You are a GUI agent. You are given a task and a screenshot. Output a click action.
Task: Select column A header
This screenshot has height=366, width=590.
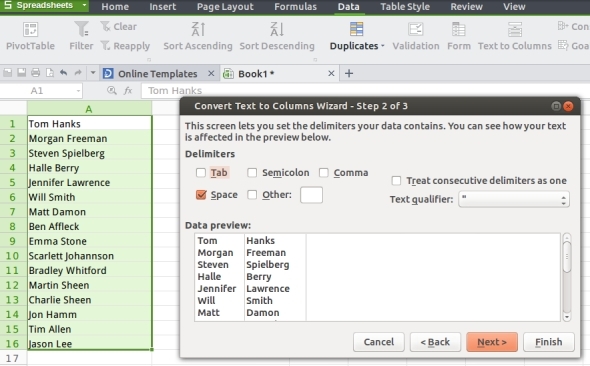89,109
